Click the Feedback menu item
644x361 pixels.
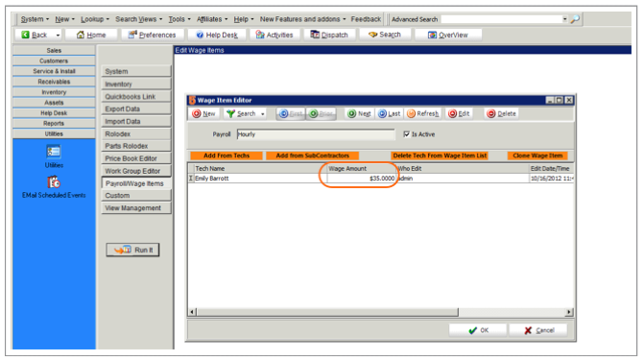366,19
